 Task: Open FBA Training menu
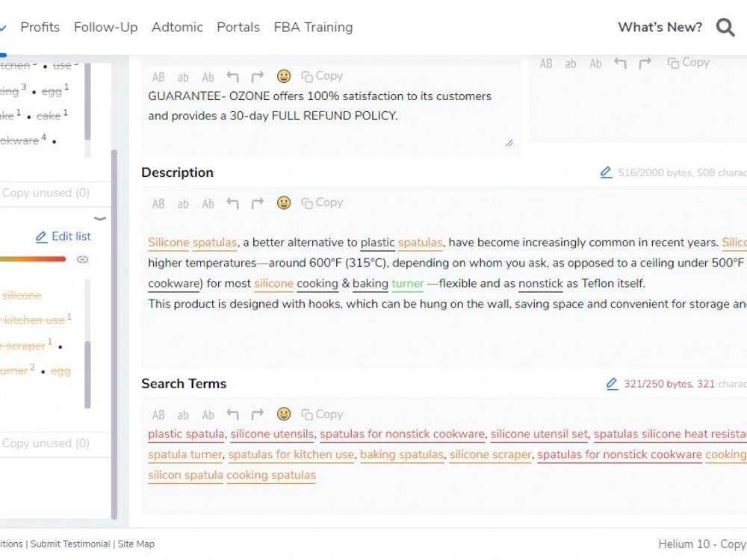pos(313,27)
